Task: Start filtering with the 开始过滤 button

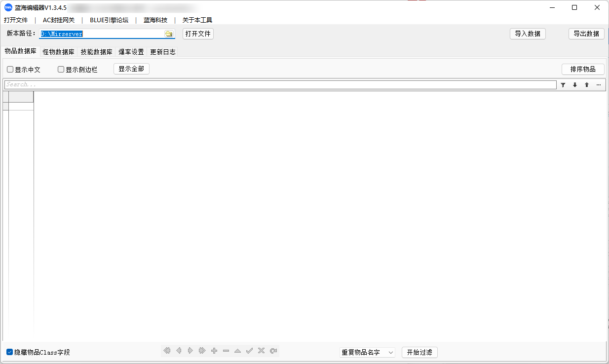Action: pos(419,352)
